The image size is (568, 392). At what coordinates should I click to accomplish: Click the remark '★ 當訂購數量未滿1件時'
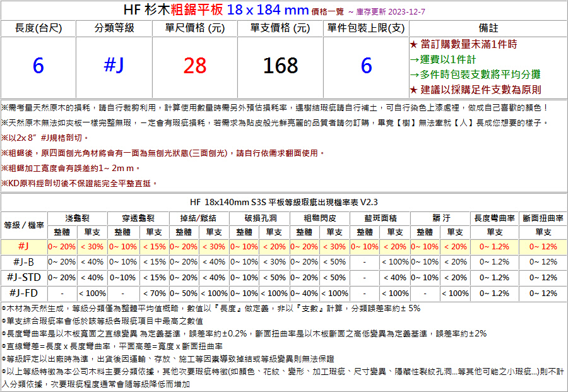click(x=463, y=45)
